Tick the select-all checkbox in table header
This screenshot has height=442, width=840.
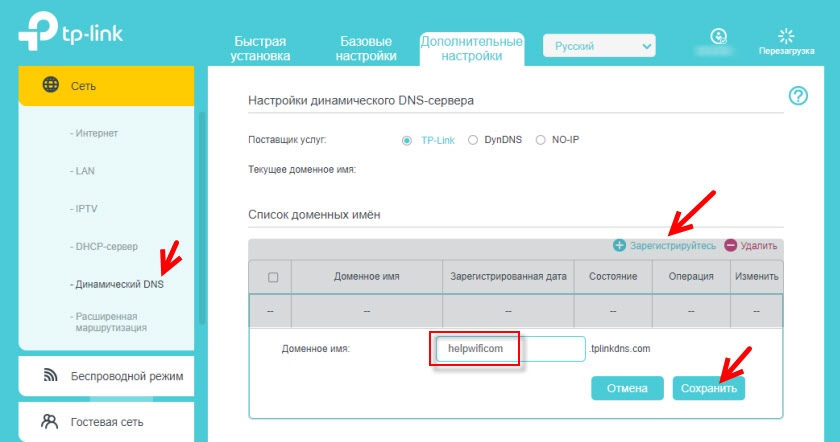pos(273,277)
